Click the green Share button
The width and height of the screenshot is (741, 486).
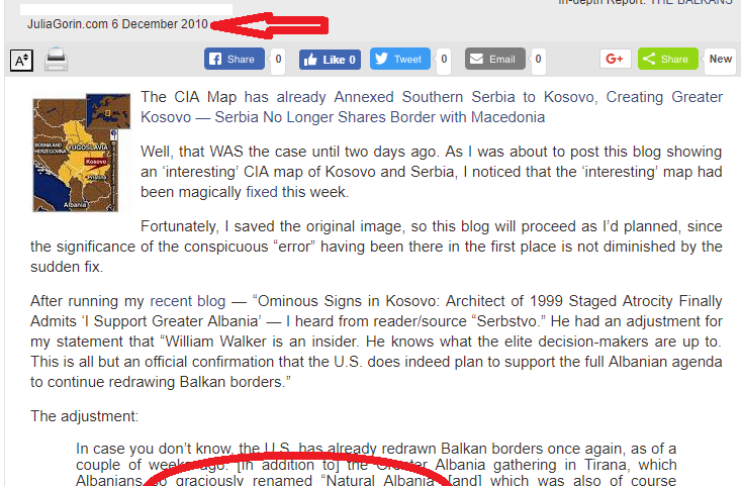[667, 59]
